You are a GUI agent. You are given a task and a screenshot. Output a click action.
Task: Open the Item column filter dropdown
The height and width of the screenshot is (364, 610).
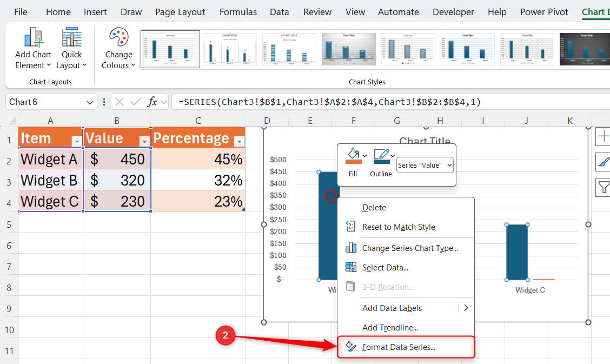point(76,142)
